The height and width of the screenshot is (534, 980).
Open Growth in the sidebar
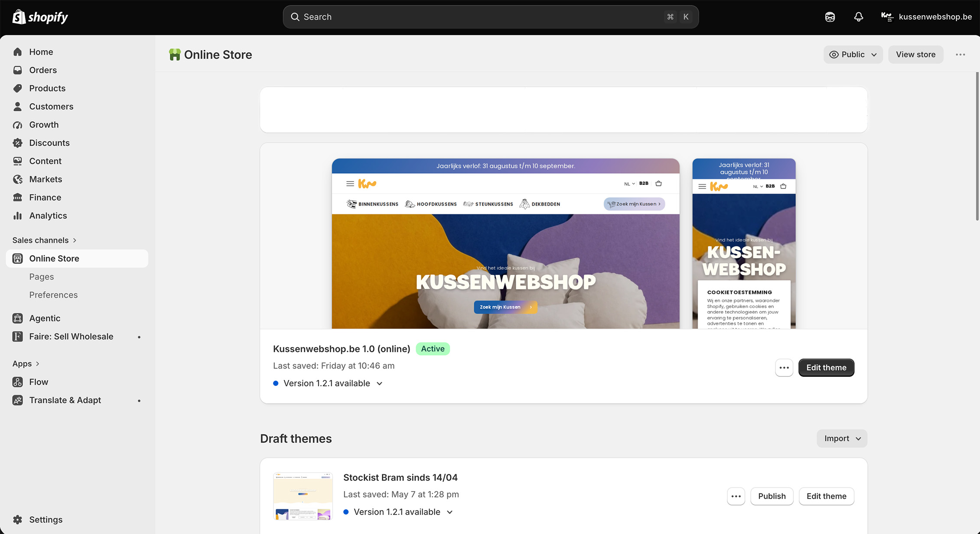coord(77,125)
